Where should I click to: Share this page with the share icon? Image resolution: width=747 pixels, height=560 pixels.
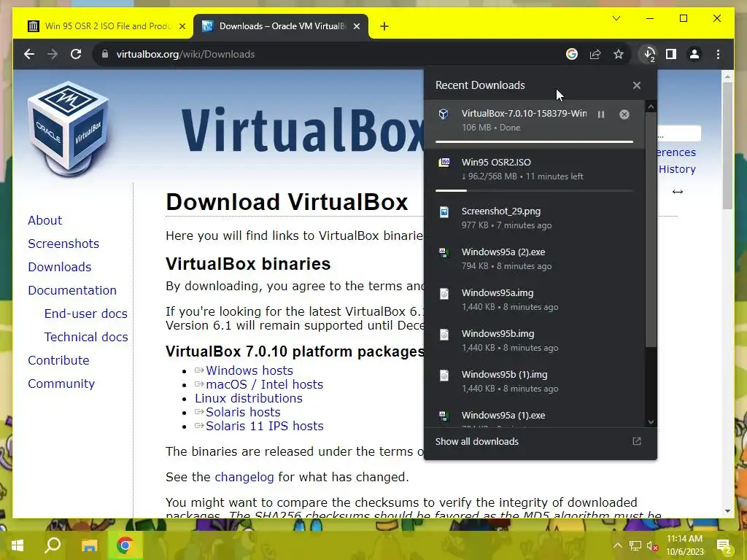595,54
